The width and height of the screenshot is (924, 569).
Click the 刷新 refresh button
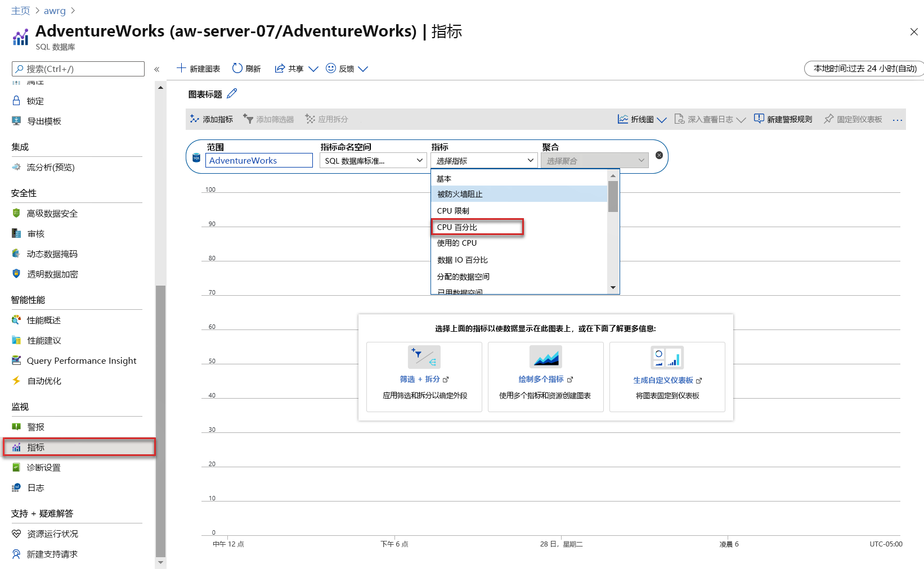tap(246, 69)
